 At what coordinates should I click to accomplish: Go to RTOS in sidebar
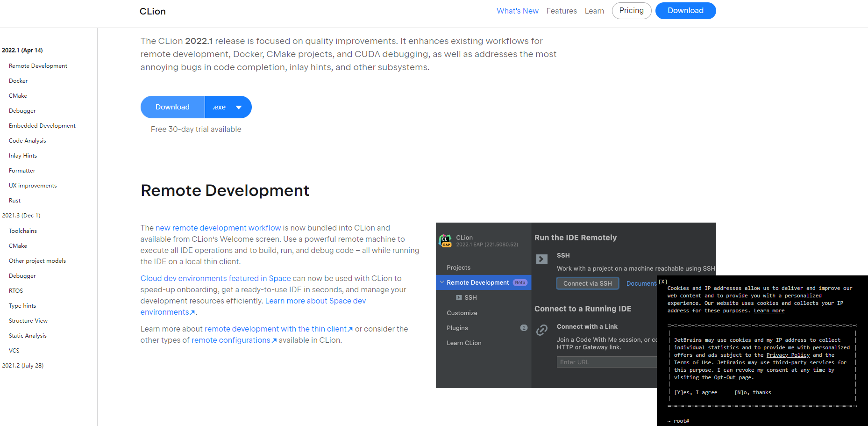(15, 291)
